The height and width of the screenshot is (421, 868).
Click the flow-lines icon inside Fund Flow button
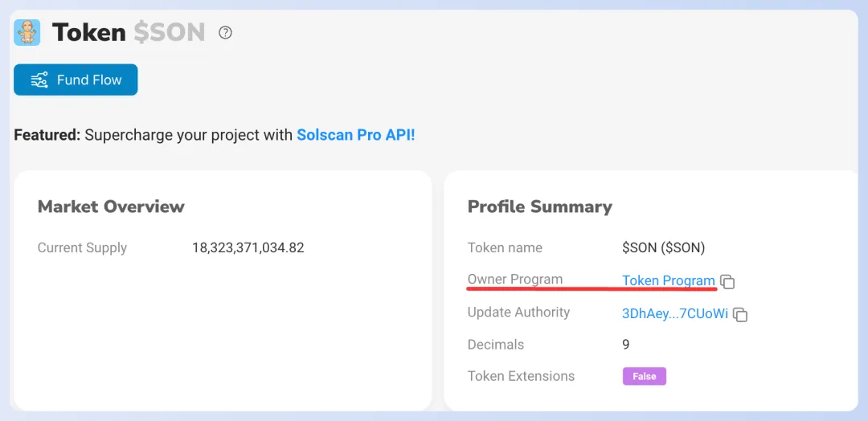(39, 80)
